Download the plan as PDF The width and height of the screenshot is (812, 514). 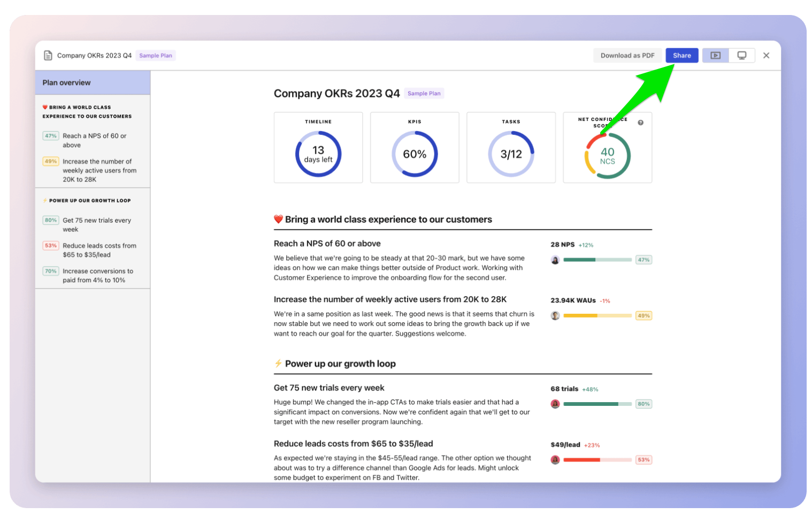point(627,56)
